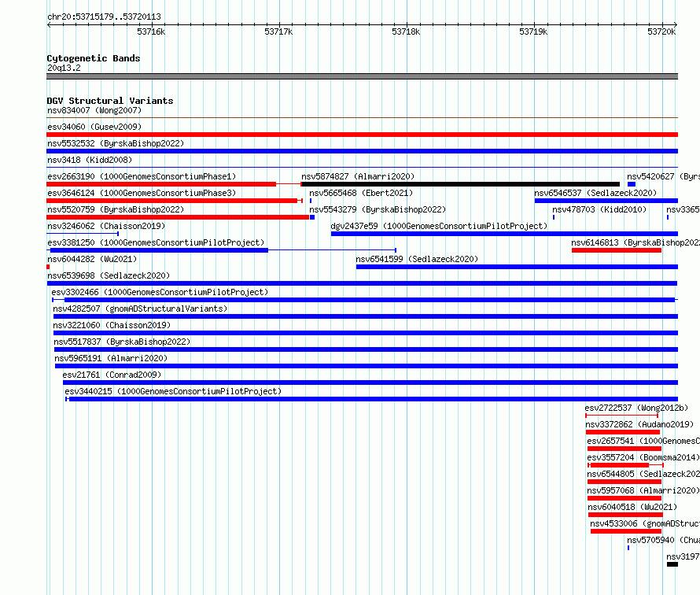Click the chr20:53715179..53720113 coordinate label

(104, 17)
